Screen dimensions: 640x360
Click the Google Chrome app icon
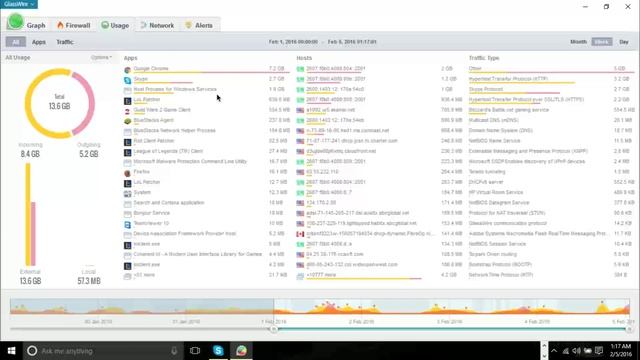127,70
